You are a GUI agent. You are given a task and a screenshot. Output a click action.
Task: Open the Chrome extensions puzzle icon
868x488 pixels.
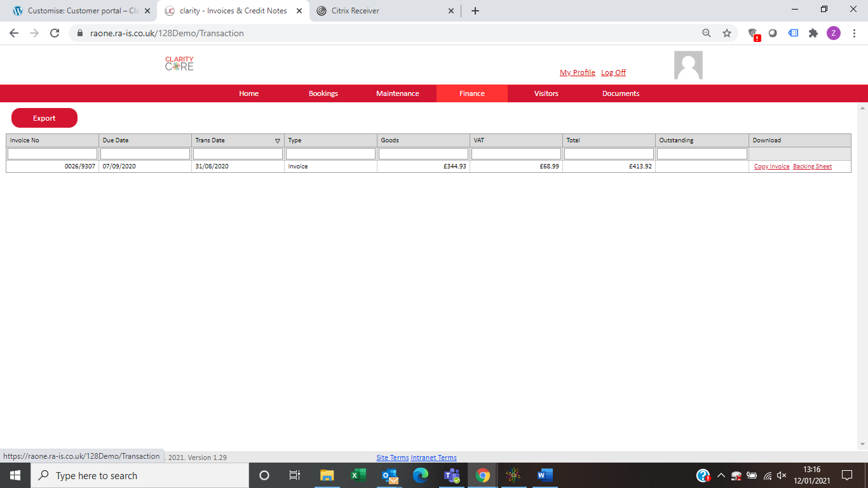point(813,33)
